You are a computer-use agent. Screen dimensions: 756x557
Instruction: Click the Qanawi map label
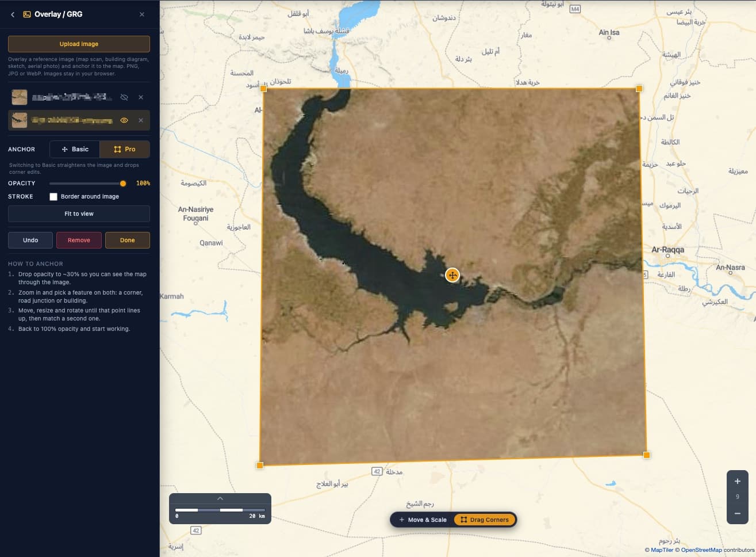coord(211,243)
